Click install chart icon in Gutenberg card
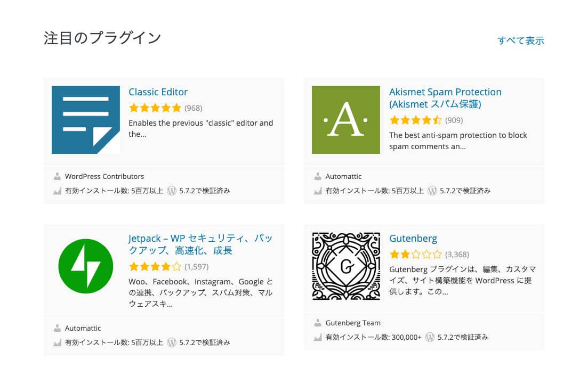Screen dimensions: 588x368 coord(318,337)
